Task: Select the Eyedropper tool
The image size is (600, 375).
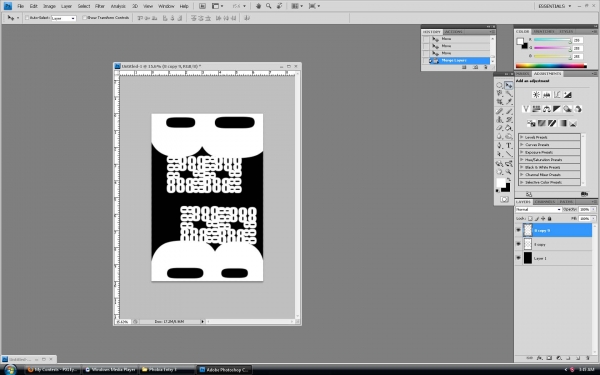Action: (509, 102)
